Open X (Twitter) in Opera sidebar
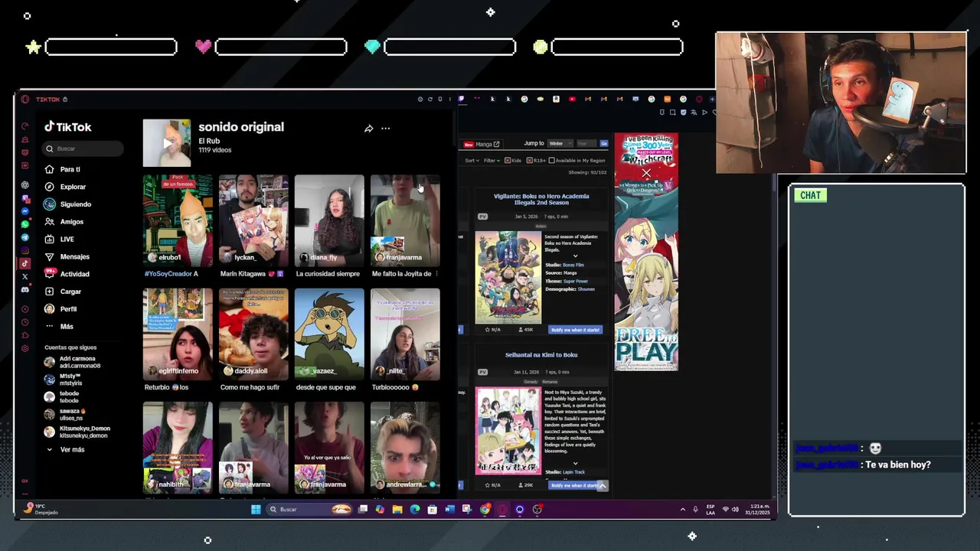This screenshot has height=551, width=980. [25, 276]
